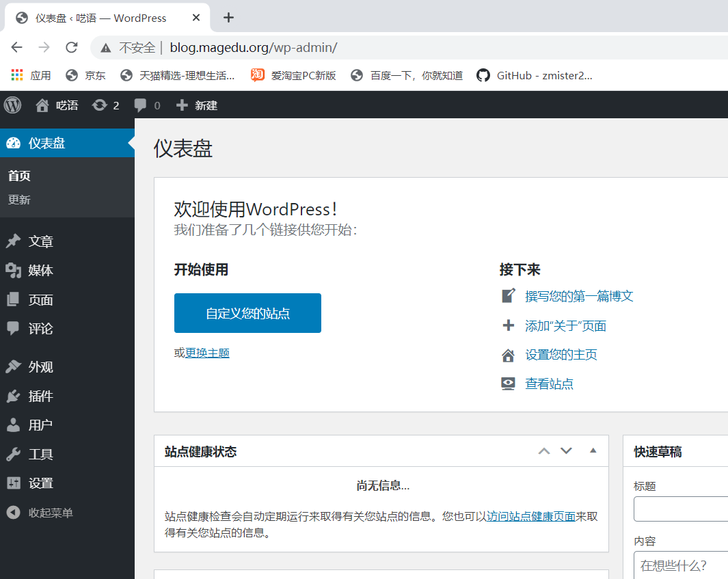
Task: Open the 百度一下，你就知道 bookmark
Action: tap(407, 75)
